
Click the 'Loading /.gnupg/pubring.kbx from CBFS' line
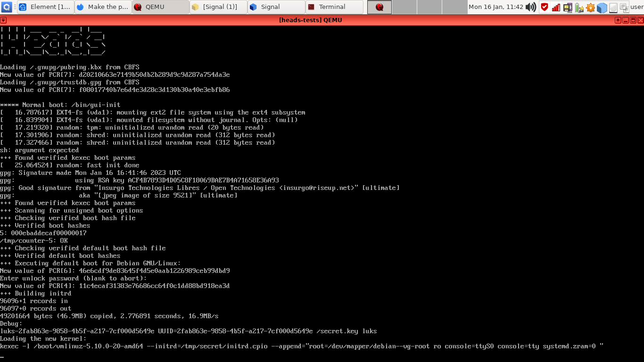70,67
